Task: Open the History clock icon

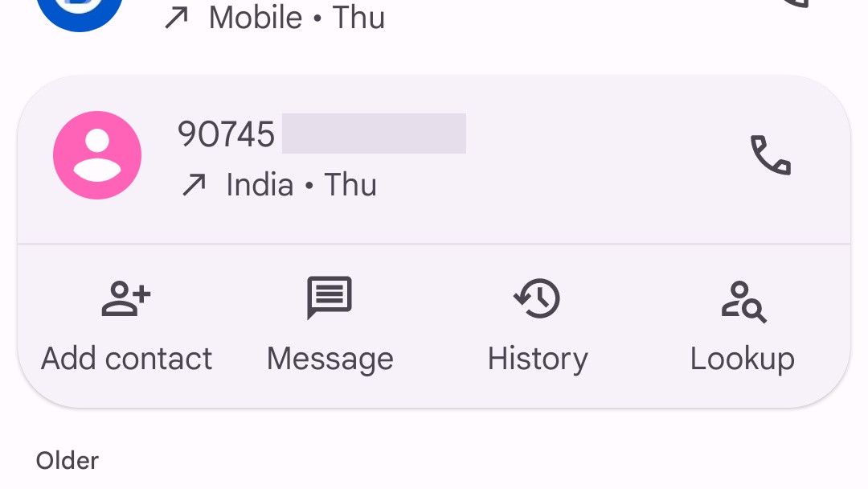Action: 537,298
